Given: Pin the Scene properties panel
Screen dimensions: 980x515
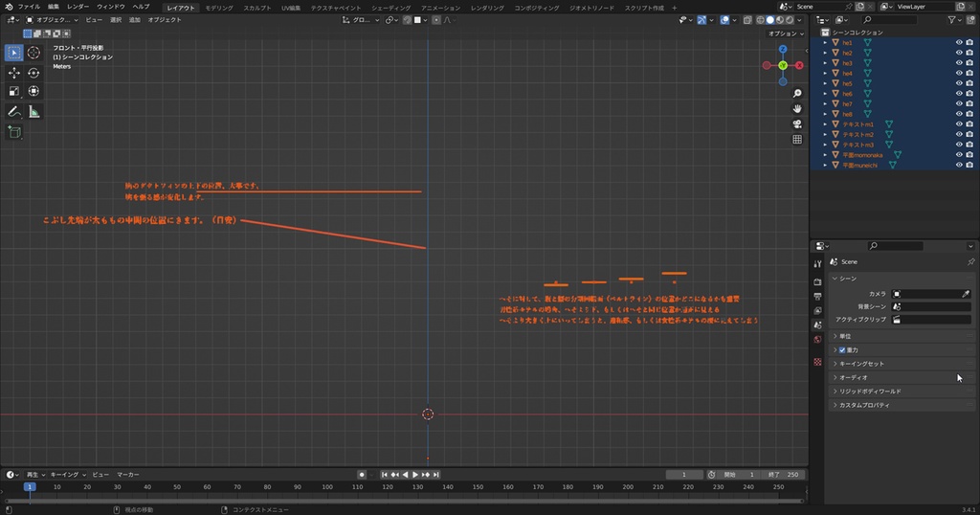Looking at the screenshot, I should click(x=970, y=262).
